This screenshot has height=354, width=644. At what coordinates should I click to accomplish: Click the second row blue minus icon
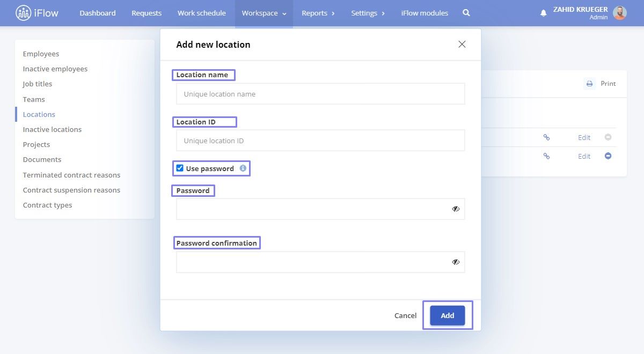(x=608, y=156)
